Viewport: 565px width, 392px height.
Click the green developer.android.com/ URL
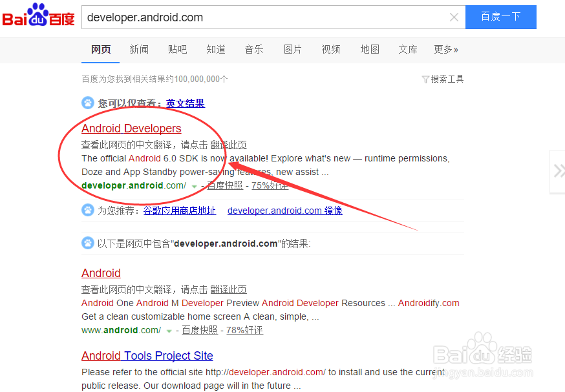[x=134, y=186]
